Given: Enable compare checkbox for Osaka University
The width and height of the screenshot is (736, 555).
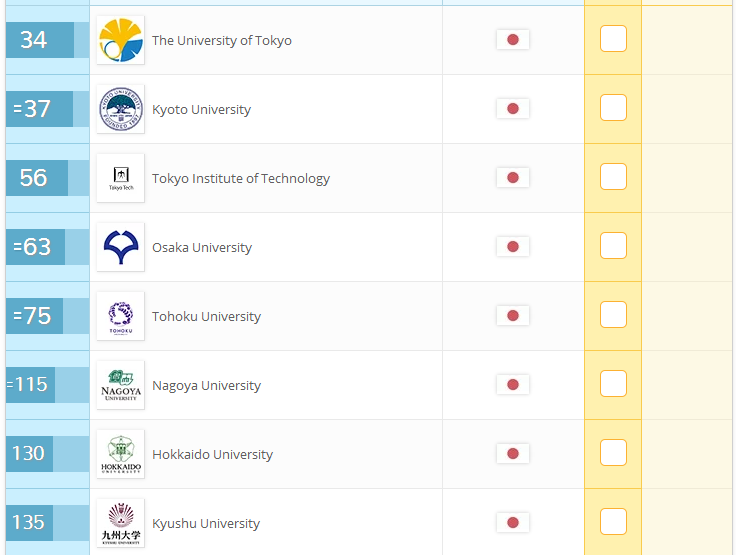Looking at the screenshot, I should tap(613, 246).
